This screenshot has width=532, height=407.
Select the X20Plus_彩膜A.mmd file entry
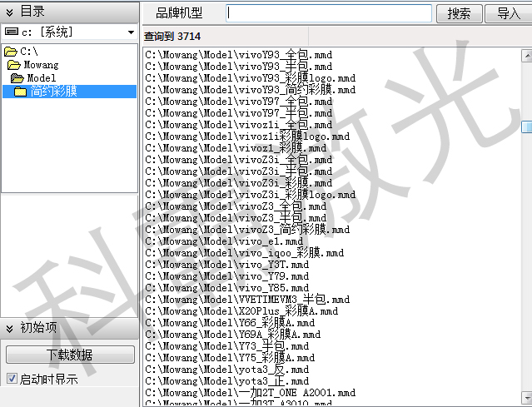(241, 311)
